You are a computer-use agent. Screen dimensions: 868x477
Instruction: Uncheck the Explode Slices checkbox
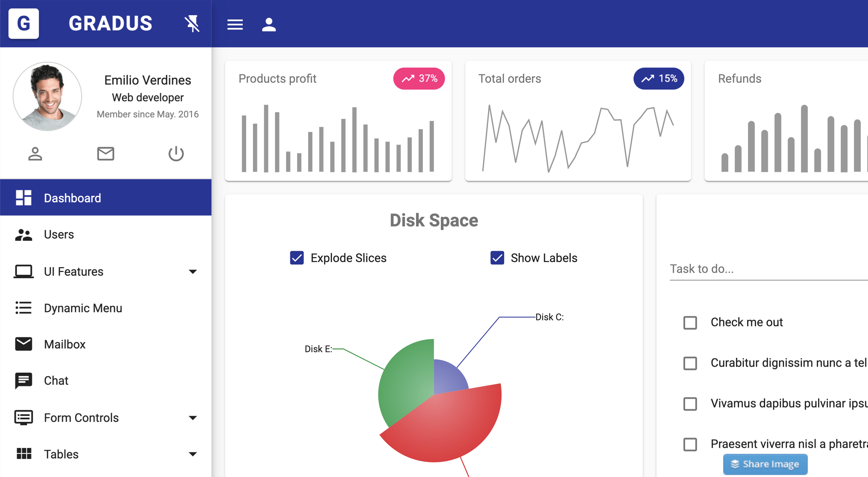click(297, 258)
